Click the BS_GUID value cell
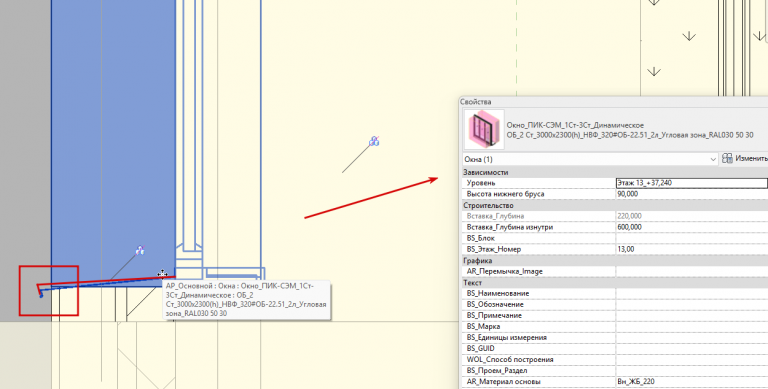This screenshot has width=768, height=389. pyautogui.click(x=692, y=348)
